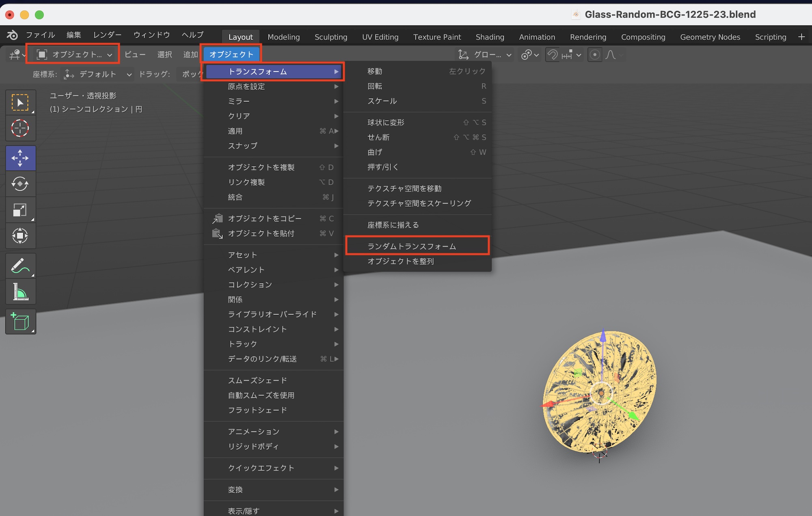Select the Box Select tool
812x516 pixels.
tap(20, 102)
